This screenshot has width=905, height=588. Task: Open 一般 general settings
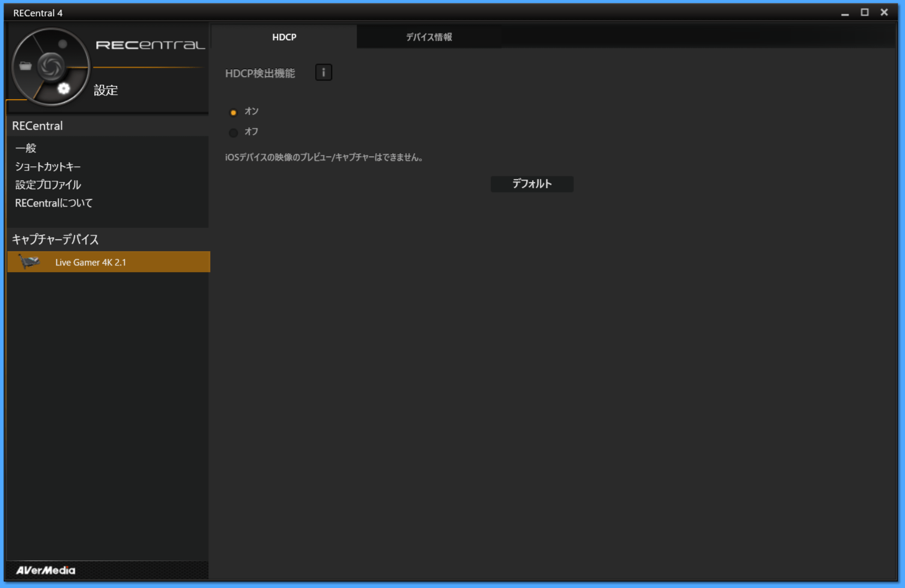pyautogui.click(x=26, y=148)
